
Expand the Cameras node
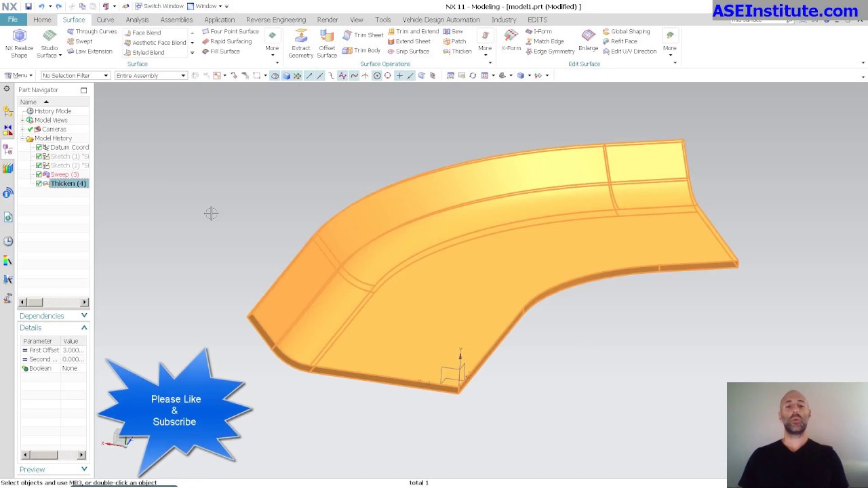point(22,129)
